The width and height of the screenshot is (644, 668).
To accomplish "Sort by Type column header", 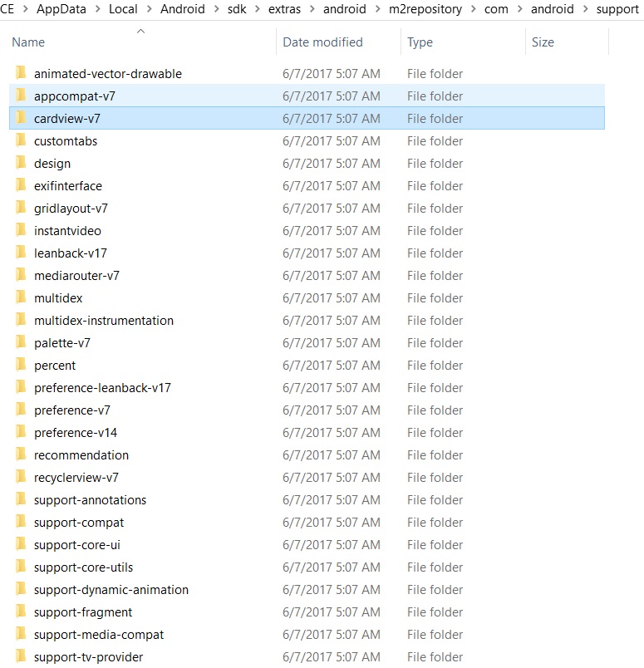I will [420, 42].
